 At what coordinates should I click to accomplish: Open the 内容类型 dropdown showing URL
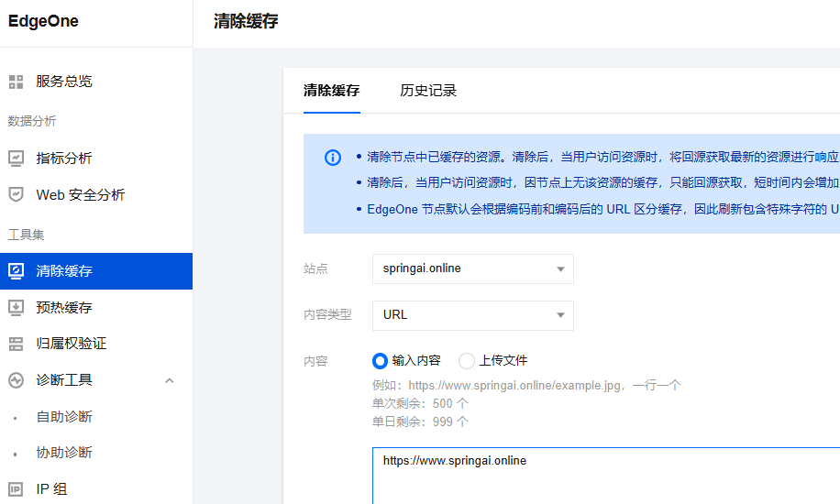pyautogui.click(x=472, y=315)
